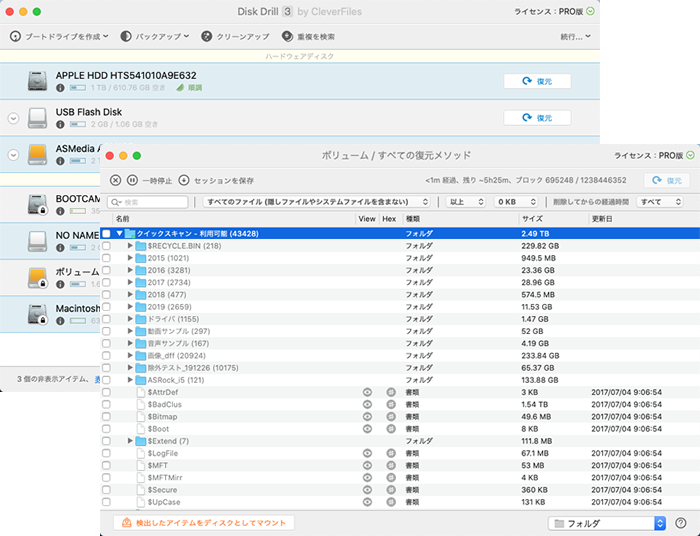Screen dimensions: 700x536
Task: Select the locked Macintosh drive icon
Action: click(x=37, y=314)
